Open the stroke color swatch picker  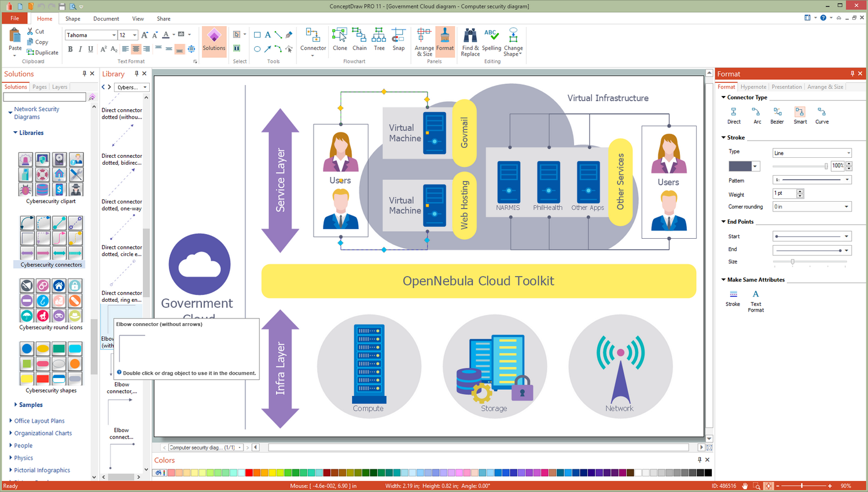[744, 167]
